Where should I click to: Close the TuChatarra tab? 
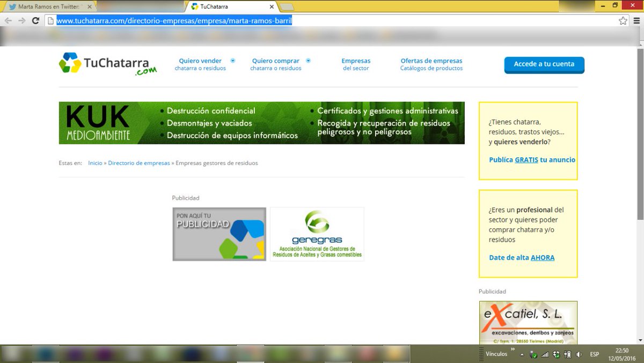[x=272, y=7]
